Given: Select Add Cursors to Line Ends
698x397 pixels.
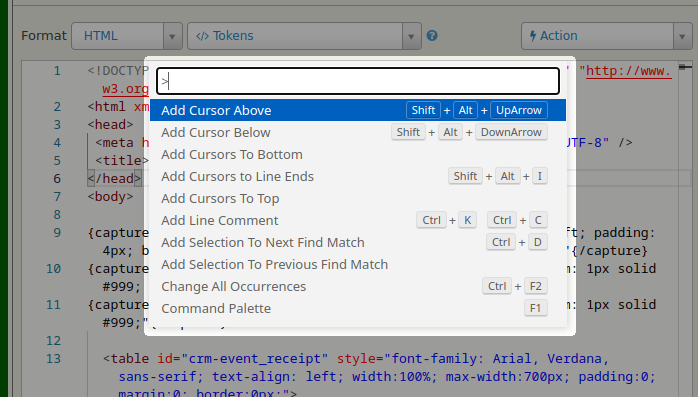Looking at the screenshot, I should 358,176.
